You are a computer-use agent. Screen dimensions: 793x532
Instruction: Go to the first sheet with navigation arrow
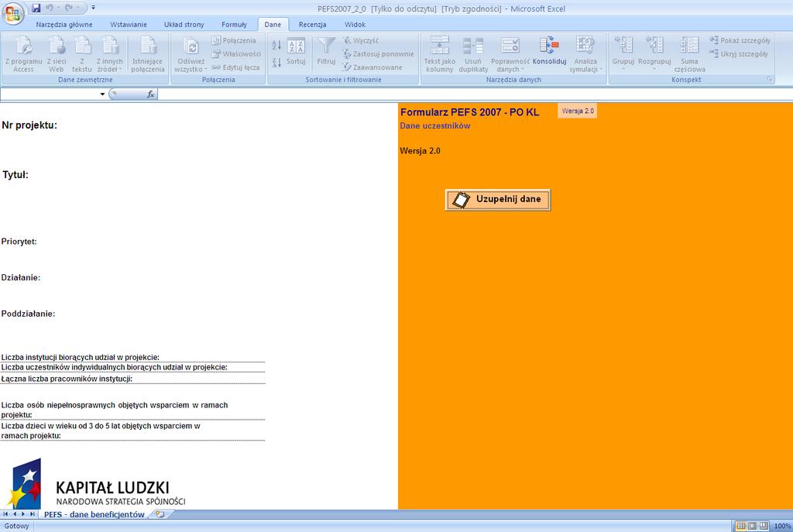(5, 514)
